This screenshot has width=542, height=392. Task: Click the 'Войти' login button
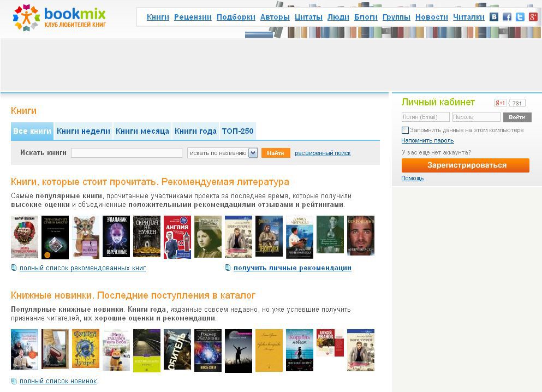point(517,117)
